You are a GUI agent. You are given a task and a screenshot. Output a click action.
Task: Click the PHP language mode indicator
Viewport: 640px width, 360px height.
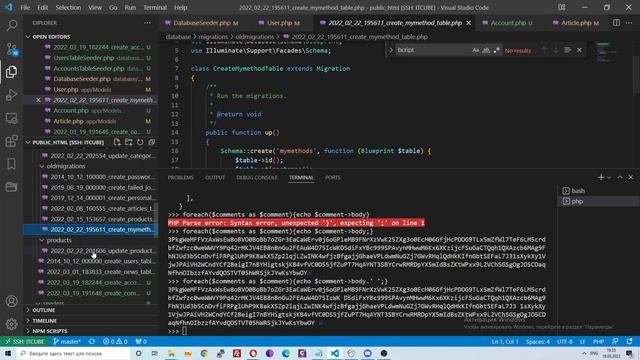(598, 341)
